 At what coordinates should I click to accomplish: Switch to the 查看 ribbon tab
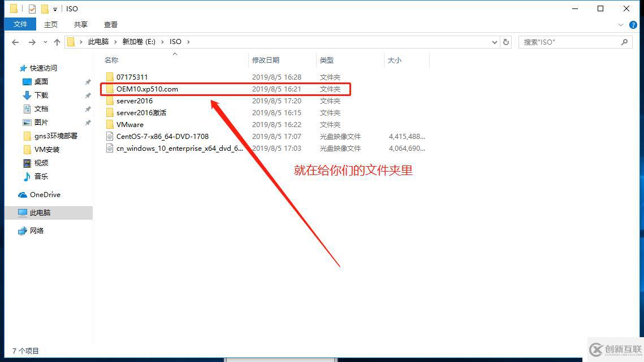(x=110, y=24)
